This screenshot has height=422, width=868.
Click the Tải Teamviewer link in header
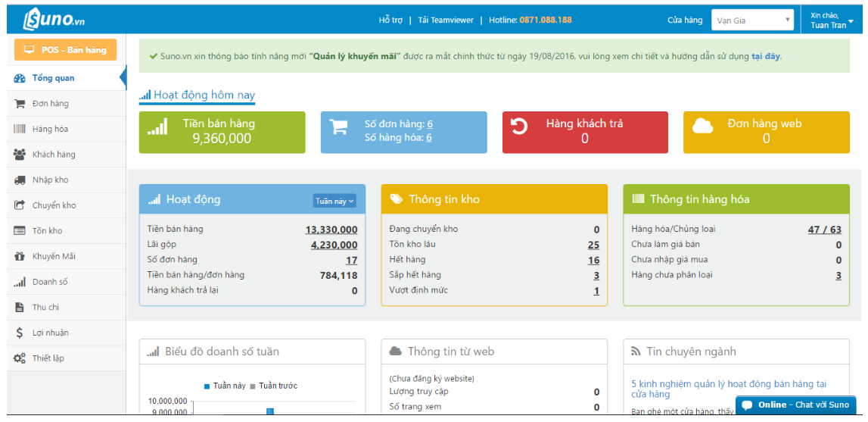[x=444, y=20]
